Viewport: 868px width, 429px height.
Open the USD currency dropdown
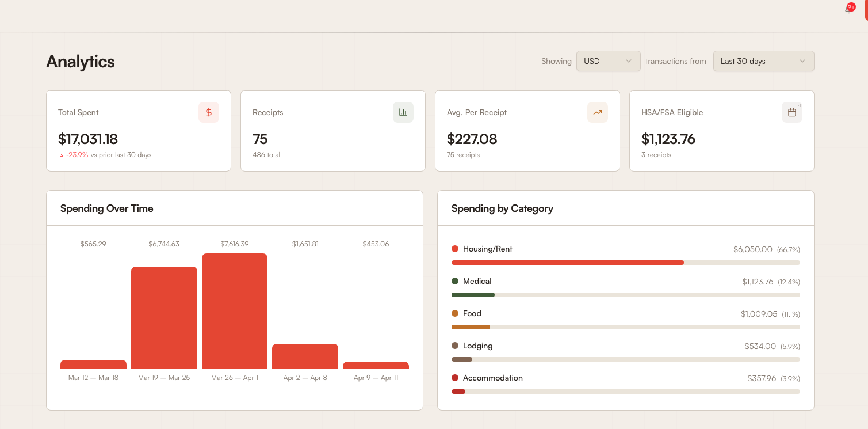(608, 61)
